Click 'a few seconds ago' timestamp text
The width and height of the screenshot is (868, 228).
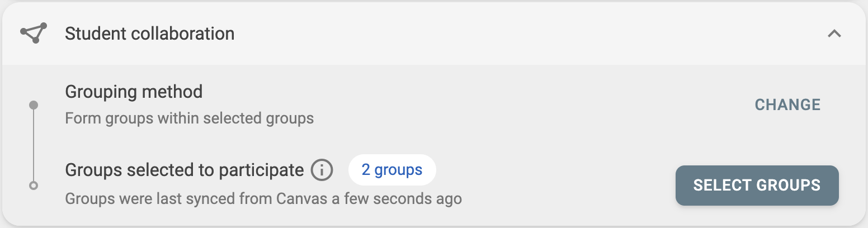pos(396,198)
